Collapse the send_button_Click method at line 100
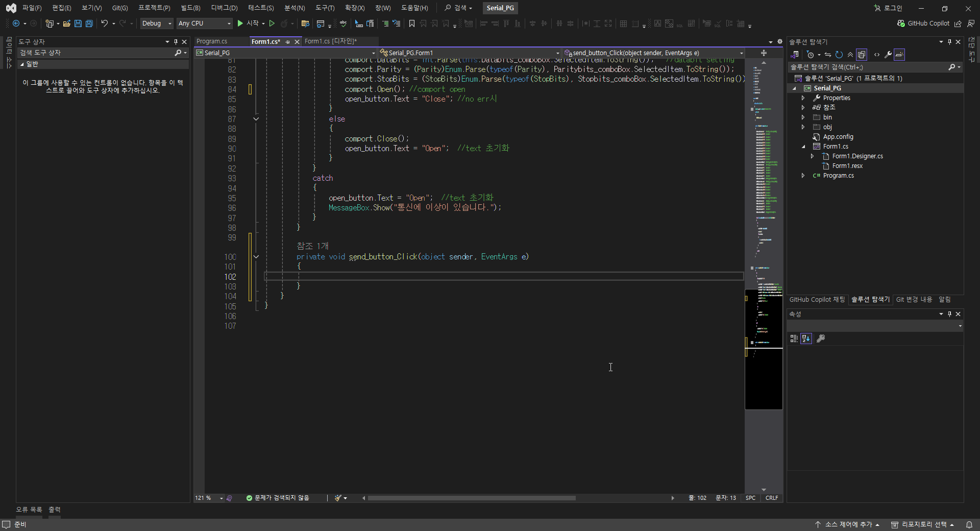 click(x=256, y=257)
